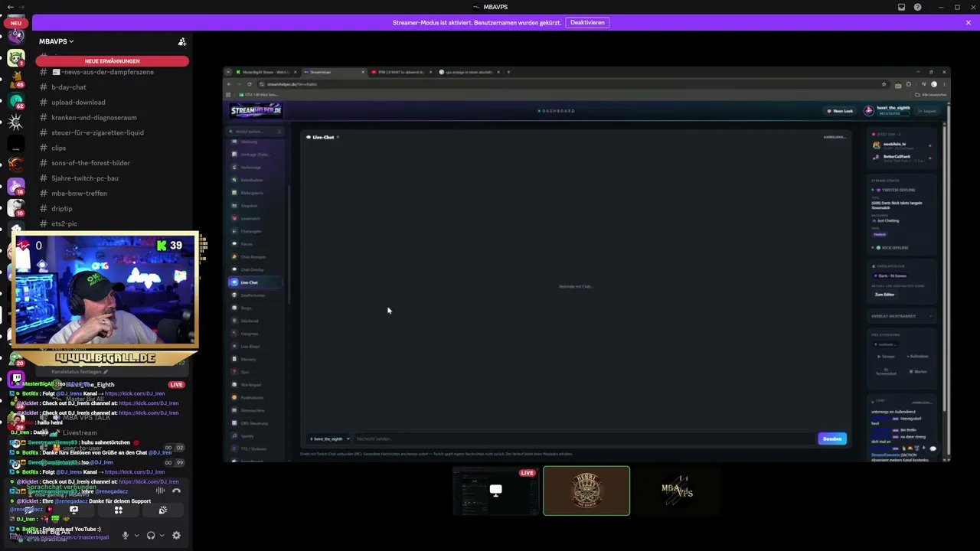Open the henri_the_eighth sender dropdown
Viewport: 980px width, 551px height.
coord(329,439)
